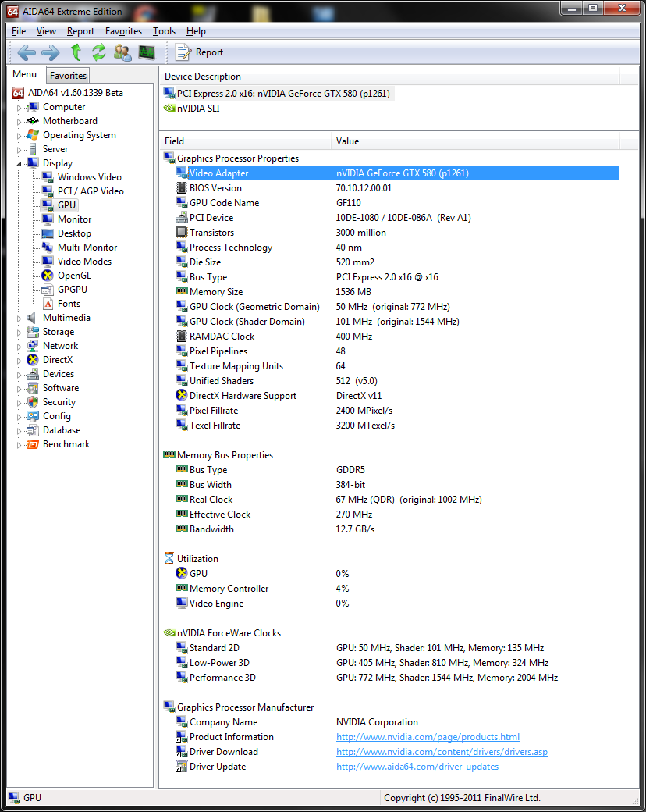Click the Software icon in tree
The image size is (646, 812).
tap(33, 388)
